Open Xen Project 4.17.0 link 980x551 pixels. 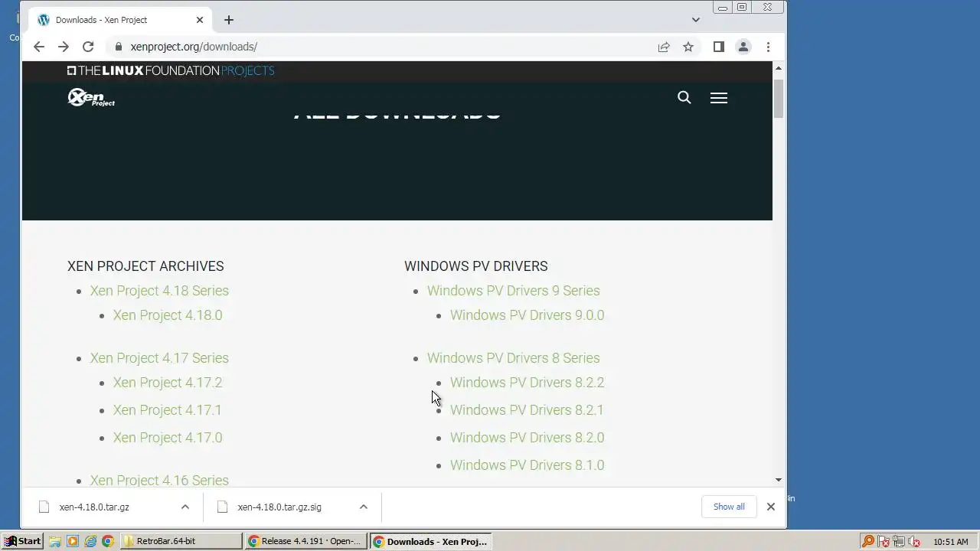click(168, 438)
